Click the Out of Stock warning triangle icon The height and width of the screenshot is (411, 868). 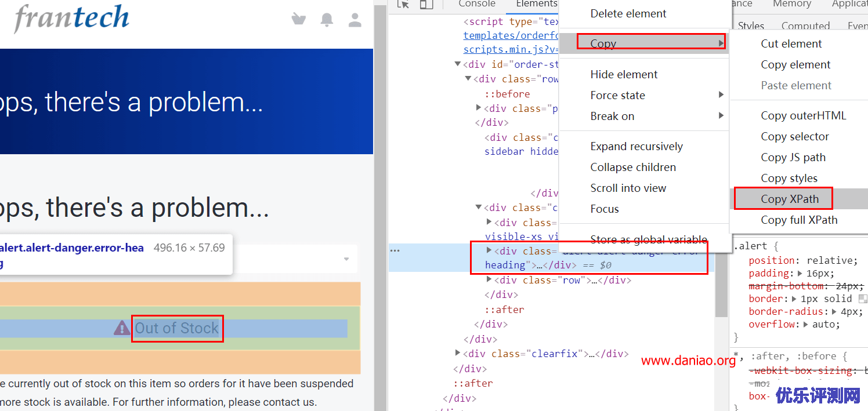coord(122,328)
